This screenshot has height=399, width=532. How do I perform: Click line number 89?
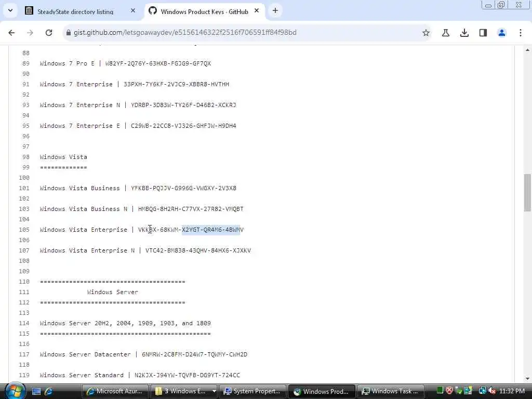(26, 63)
